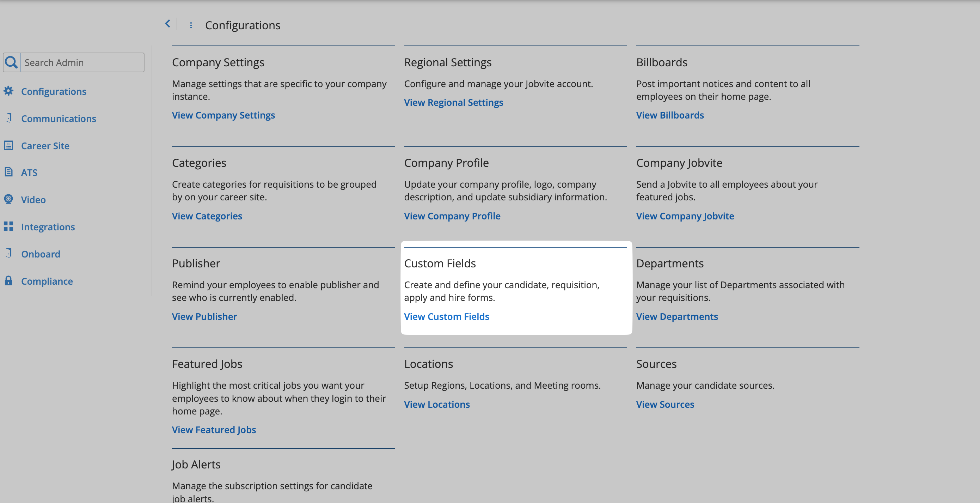
Task: Follow the View Featured Jobs link
Action: tap(214, 430)
